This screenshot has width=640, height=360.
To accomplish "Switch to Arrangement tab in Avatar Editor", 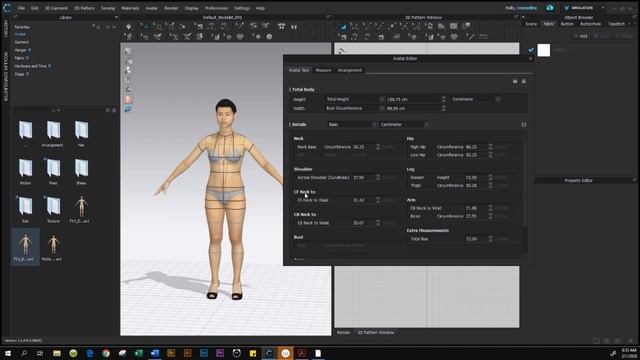I will tap(350, 70).
